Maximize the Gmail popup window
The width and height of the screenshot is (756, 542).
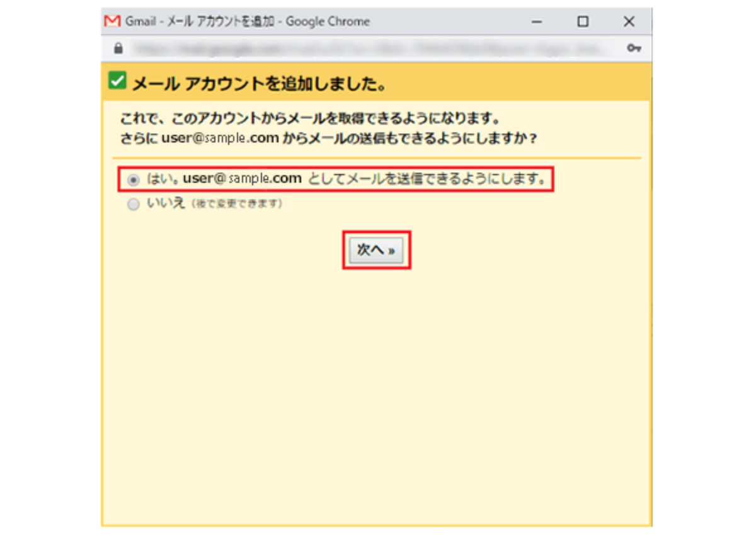coord(583,22)
